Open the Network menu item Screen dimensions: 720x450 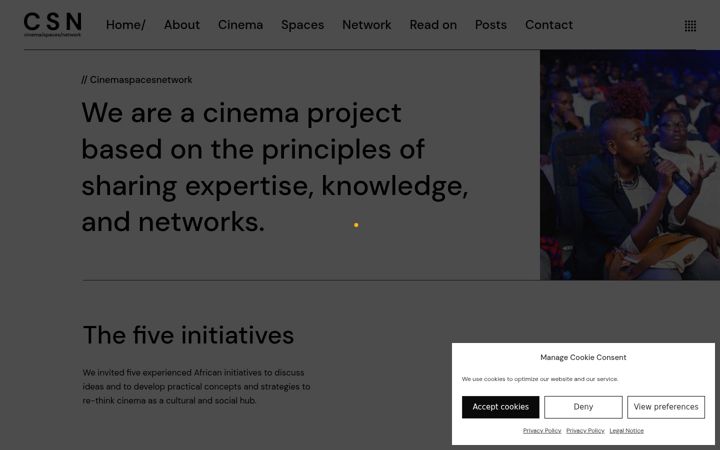tap(367, 25)
